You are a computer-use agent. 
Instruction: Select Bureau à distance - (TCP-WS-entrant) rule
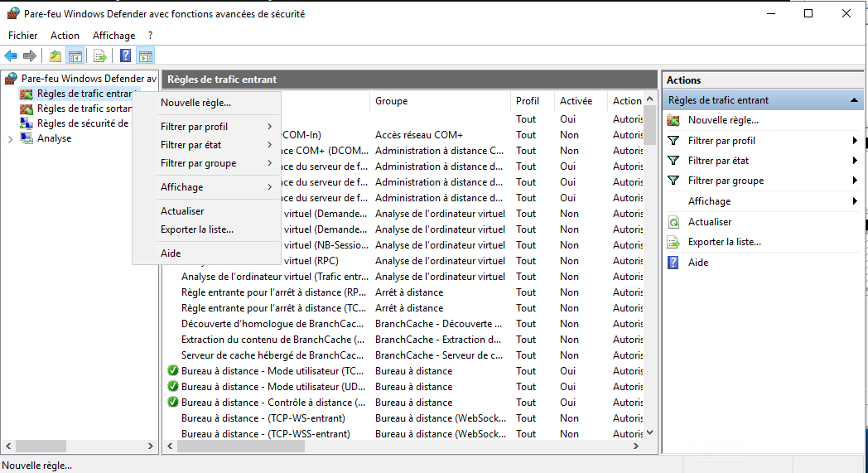point(263,418)
